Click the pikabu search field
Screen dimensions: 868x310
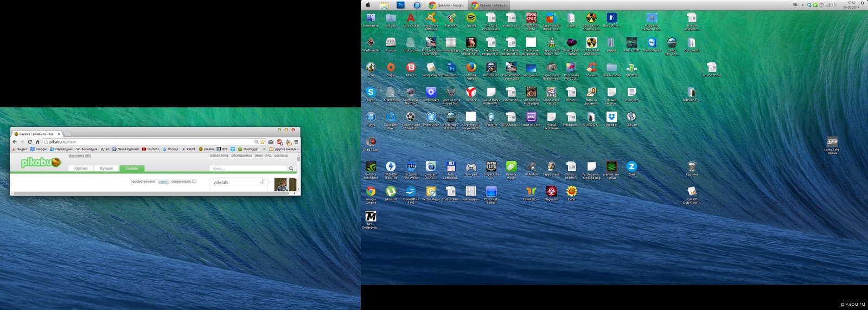248,169
